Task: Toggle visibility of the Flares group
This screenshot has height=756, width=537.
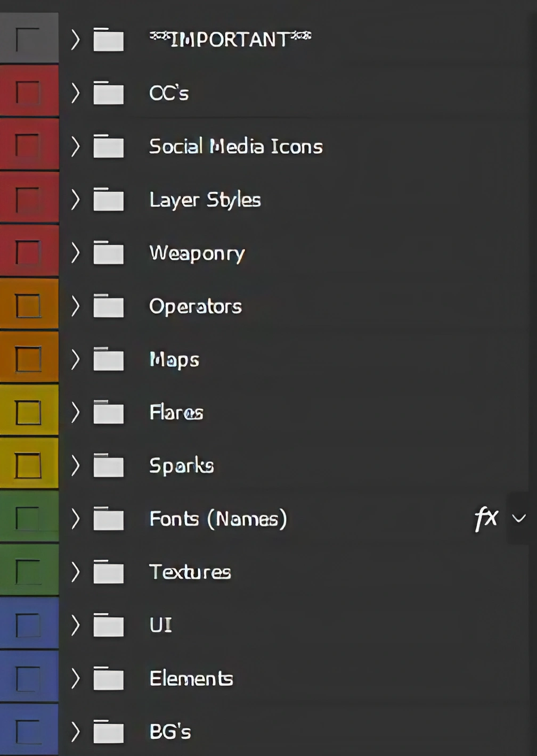Action: pos(28,412)
